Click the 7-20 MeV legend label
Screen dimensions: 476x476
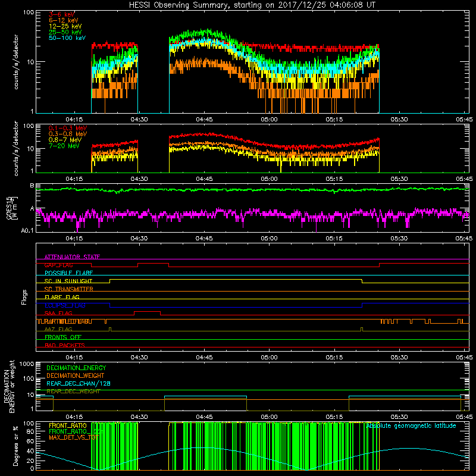pyautogui.click(x=64, y=146)
